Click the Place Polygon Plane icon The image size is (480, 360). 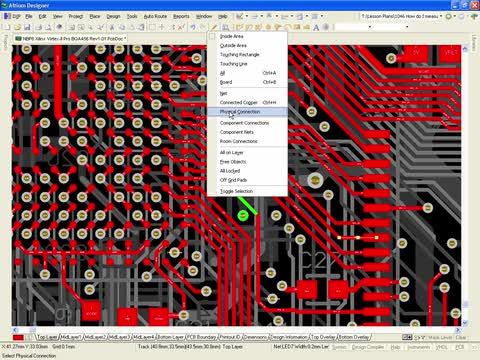(x=306, y=27)
